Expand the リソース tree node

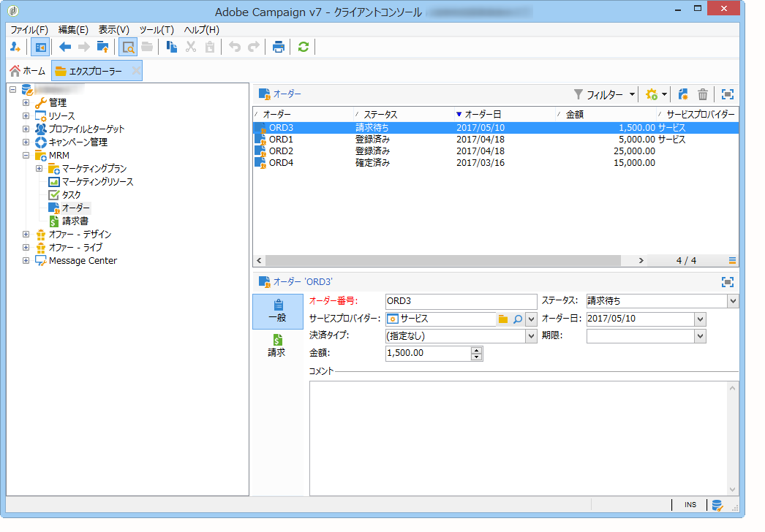pos(26,115)
